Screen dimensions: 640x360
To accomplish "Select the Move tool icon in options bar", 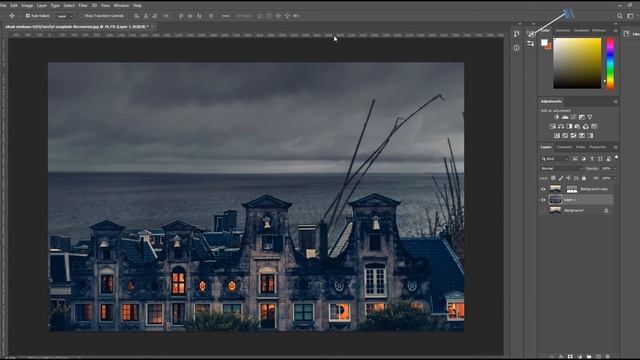I will pyautogui.click(x=12, y=16).
